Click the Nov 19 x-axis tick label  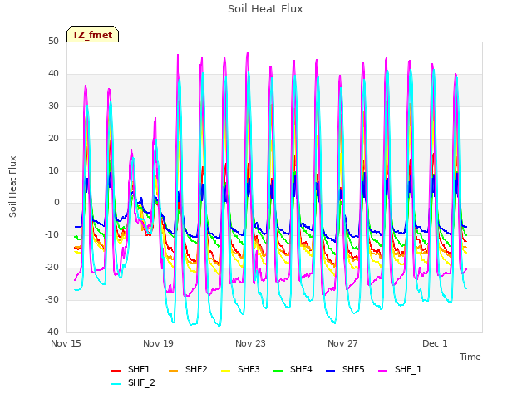pos(158,343)
